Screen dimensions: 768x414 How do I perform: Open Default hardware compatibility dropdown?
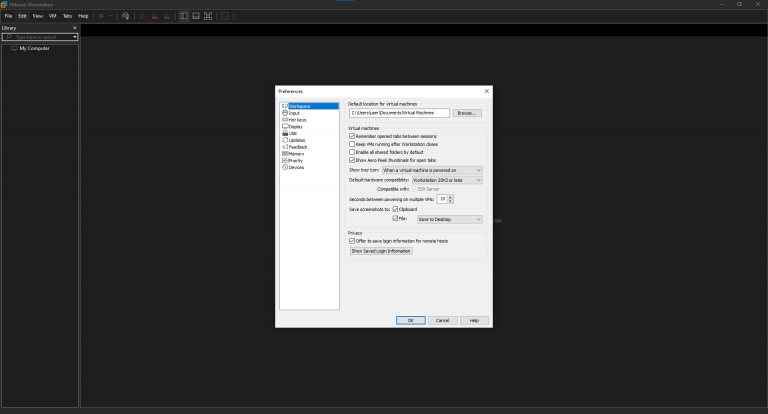click(447, 180)
